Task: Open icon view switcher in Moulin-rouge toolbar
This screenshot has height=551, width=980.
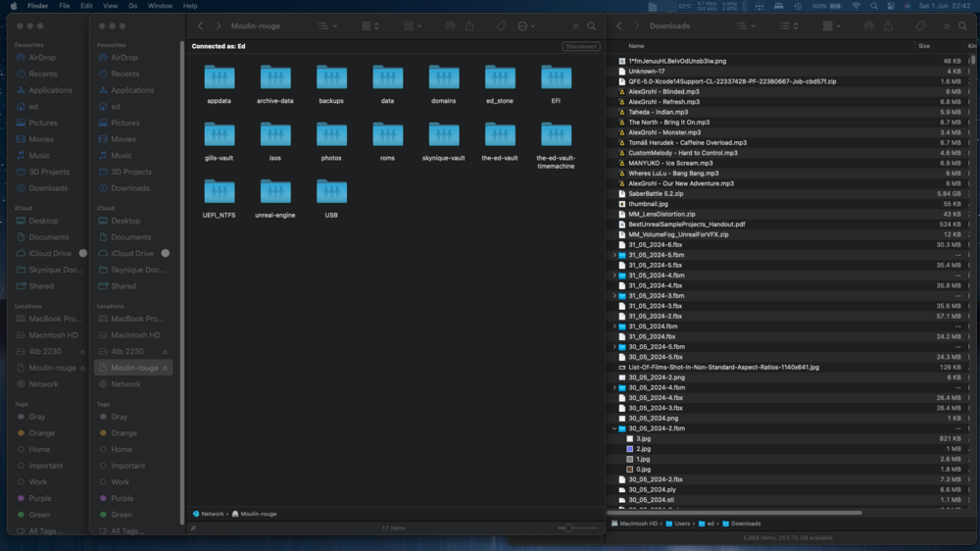Action: (370, 26)
